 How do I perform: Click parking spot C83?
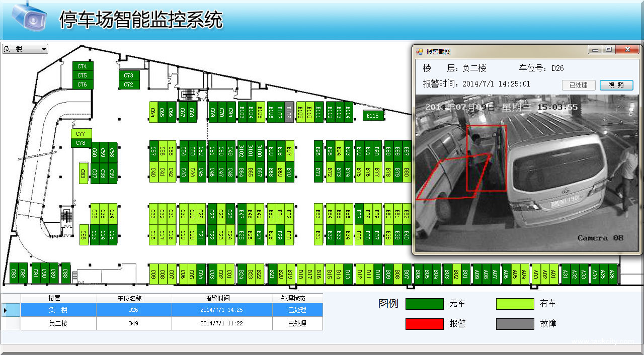coord(83,173)
